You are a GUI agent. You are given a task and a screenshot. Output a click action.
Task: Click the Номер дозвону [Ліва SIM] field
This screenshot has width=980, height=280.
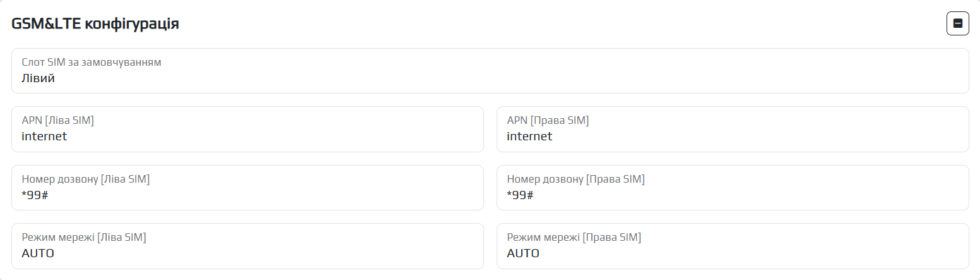coord(247,188)
